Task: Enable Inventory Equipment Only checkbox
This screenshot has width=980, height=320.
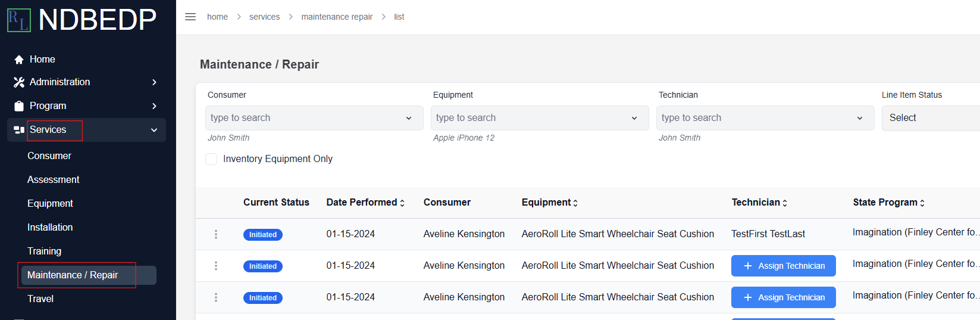Action: pos(211,159)
